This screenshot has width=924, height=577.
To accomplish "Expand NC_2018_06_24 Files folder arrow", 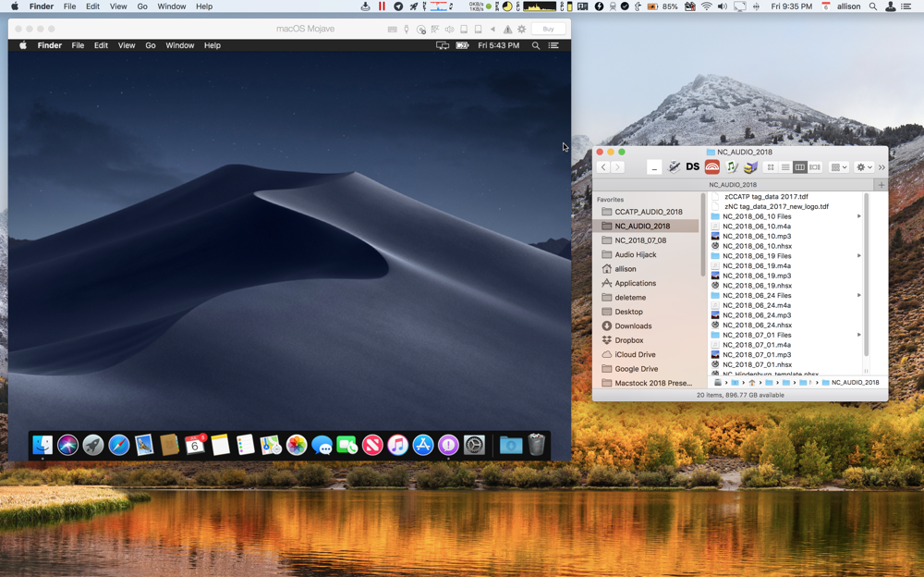I will tap(859, 296).
